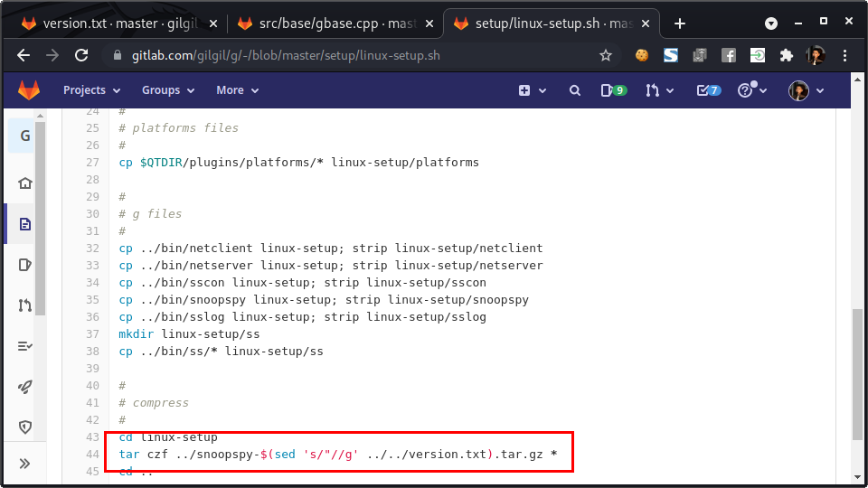
Task: Expand the Groups dropdown
Action: point(167,90)
